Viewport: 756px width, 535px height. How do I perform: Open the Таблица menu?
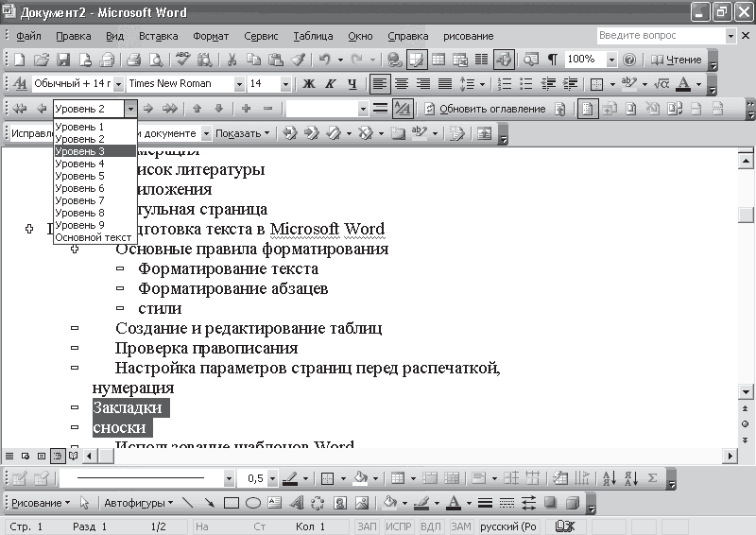(313, 36)
